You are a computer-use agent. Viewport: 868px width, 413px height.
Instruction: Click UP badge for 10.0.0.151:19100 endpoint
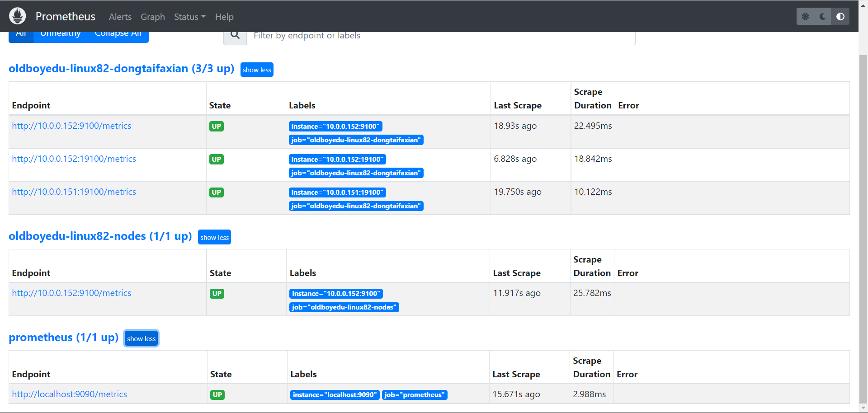pyautogui.click(x=217, y=192)
